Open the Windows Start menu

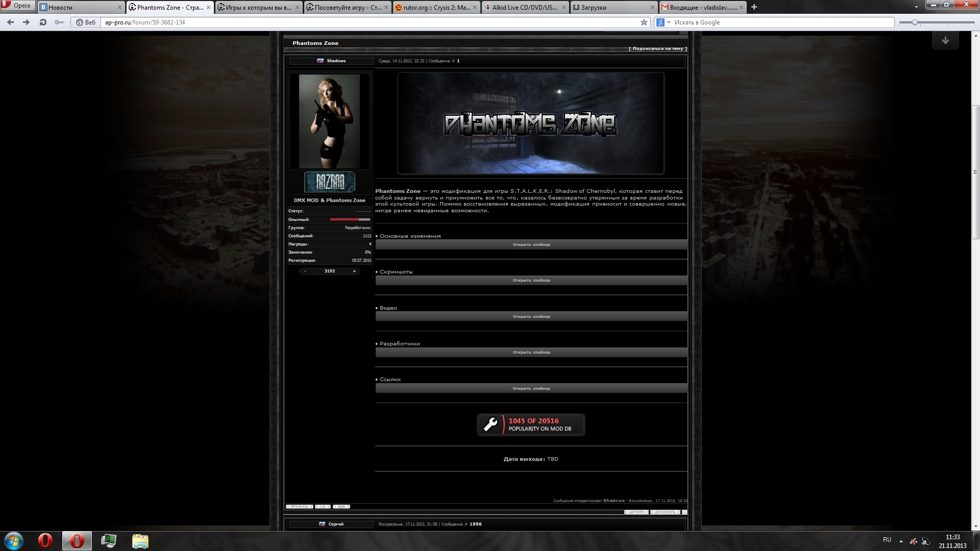tap(14, 541)
